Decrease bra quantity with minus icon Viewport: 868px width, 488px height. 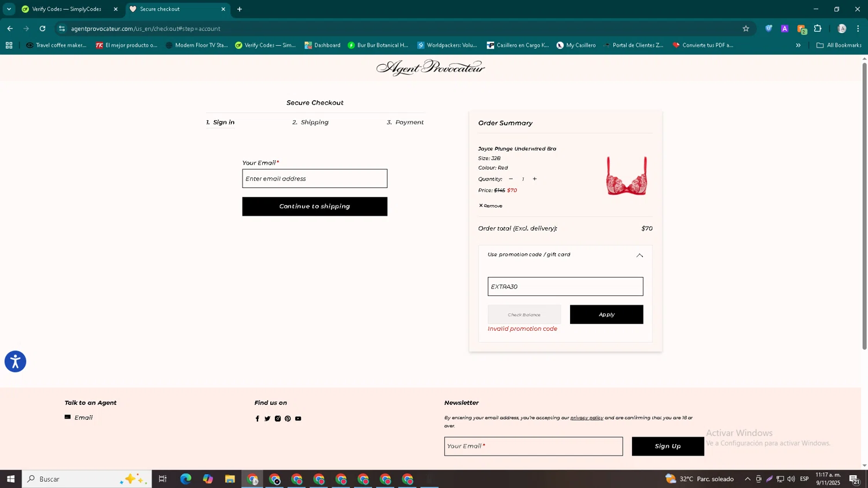coord(510,179)
